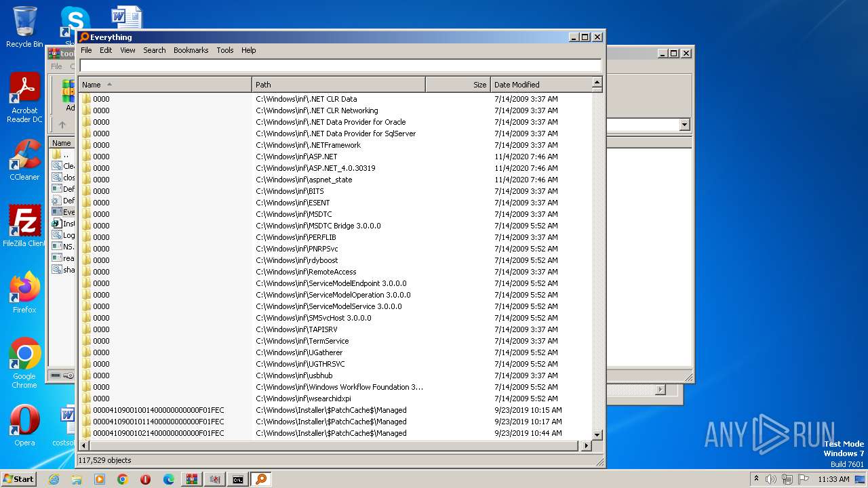868x488 pixels.
Task: Click vertical scrollbar down arrow in Everything
Action: 597,435
